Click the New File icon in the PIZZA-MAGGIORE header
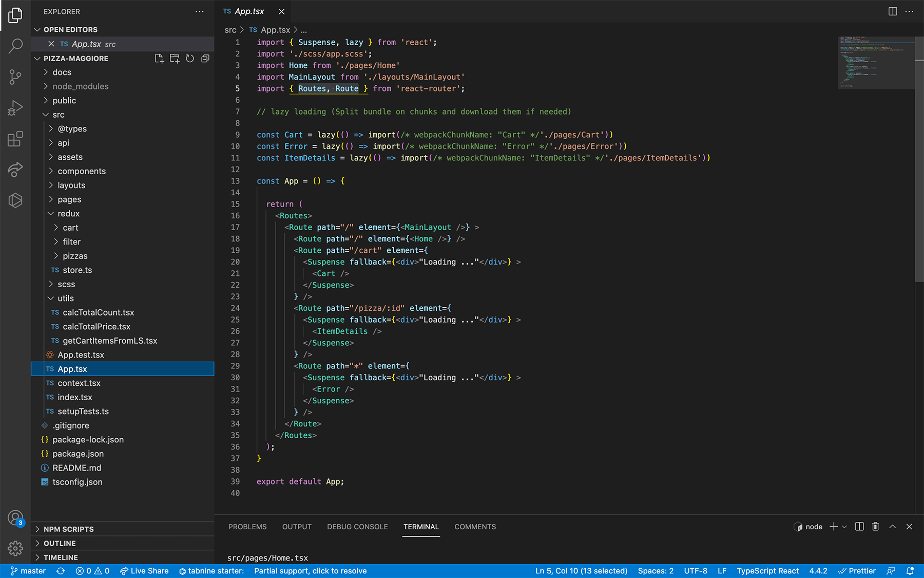924x578 pixels. tap(159, 59)
